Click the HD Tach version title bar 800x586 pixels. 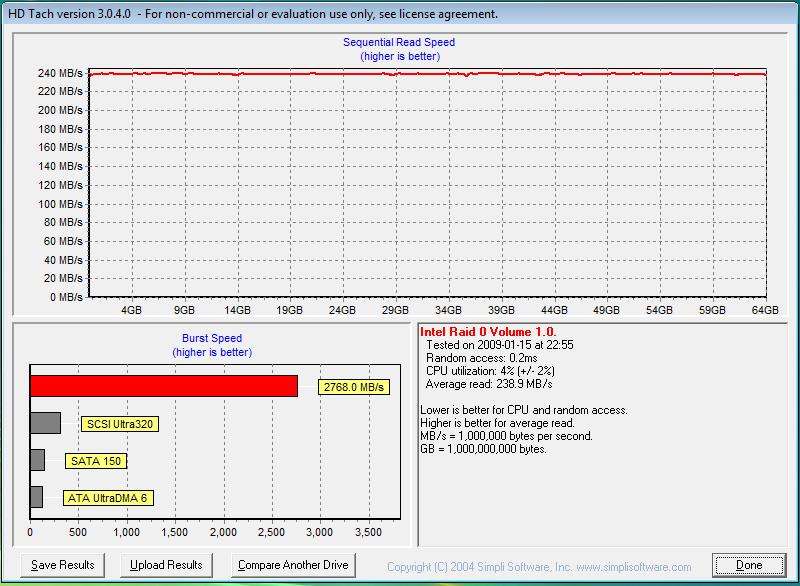tap(400, 14)
